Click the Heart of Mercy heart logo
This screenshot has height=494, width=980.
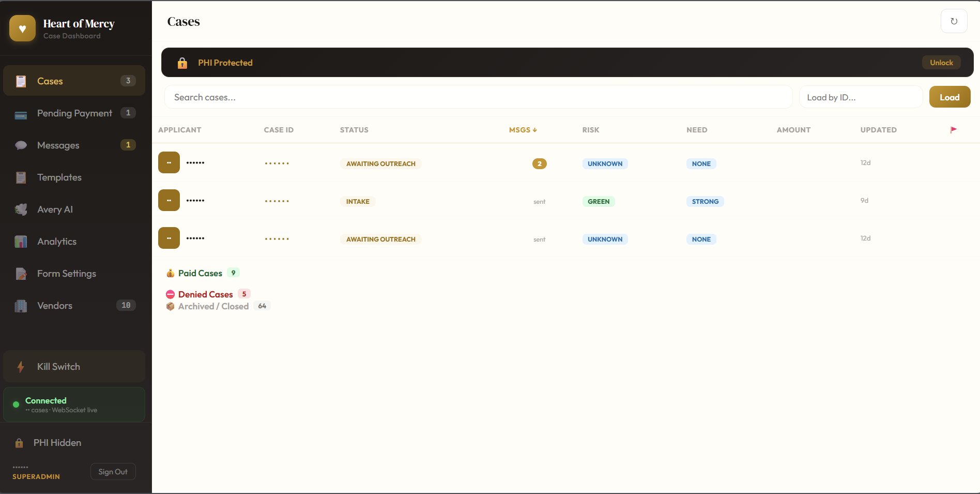coord(22,28)
